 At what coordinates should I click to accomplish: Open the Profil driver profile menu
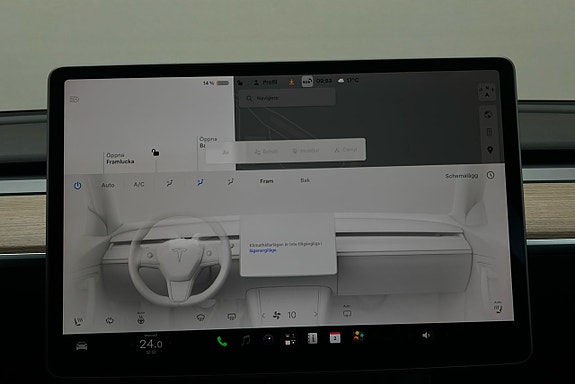tap(265, 82)
